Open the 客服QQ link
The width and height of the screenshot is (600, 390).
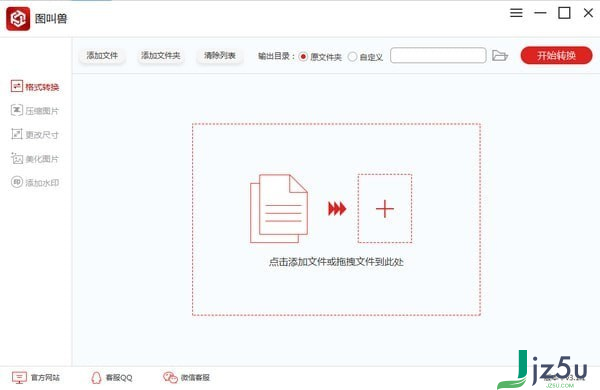119,378
